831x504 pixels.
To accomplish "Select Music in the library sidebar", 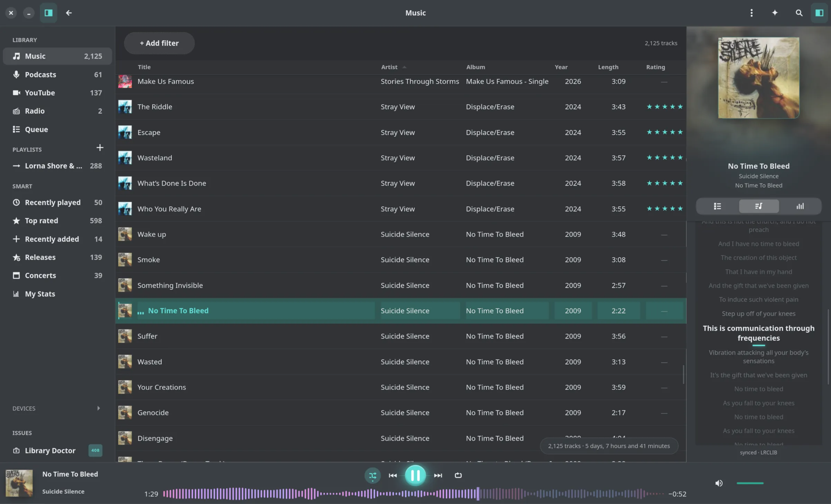I will coord(57,56).
